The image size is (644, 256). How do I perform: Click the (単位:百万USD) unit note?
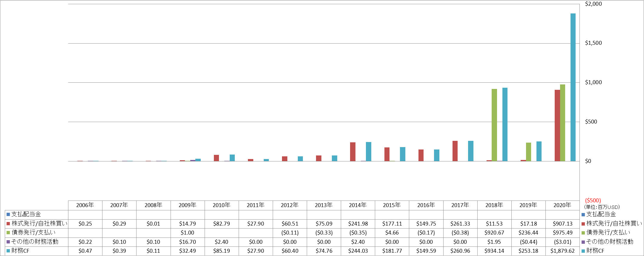point(602,207)
